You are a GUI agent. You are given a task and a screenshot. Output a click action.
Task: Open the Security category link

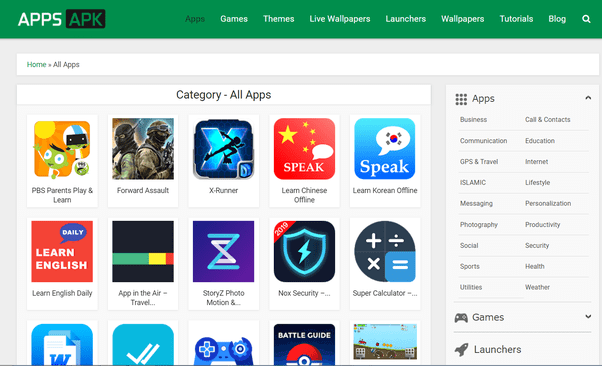coord(537,245)
